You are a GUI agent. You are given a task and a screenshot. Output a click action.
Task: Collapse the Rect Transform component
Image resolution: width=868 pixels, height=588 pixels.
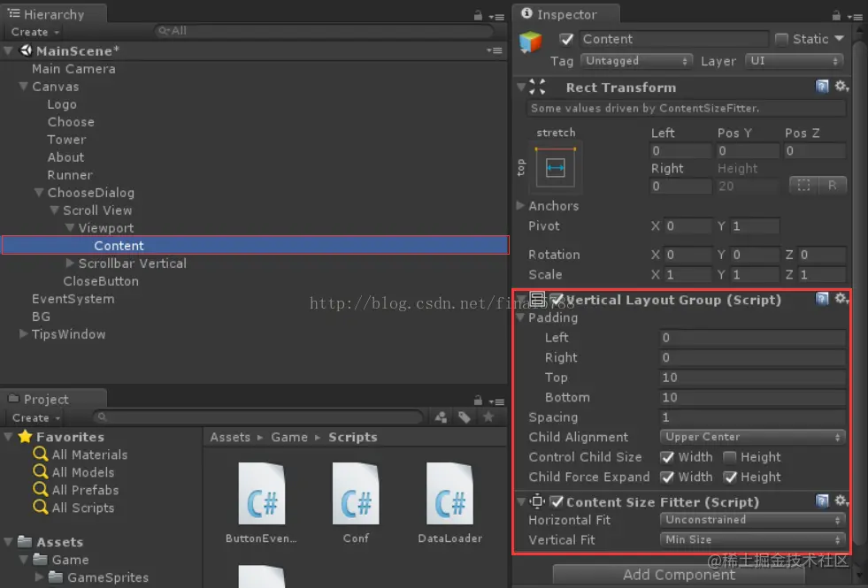click(521, 87)
